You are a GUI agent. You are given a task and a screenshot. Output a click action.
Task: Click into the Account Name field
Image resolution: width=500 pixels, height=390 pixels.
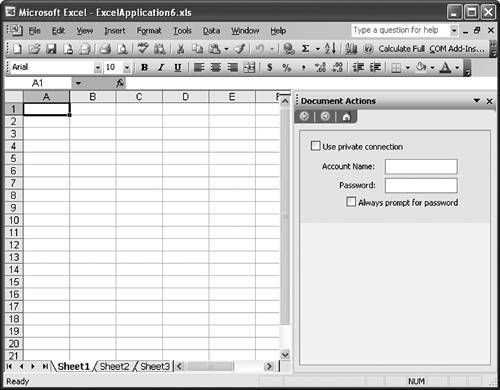[421, 166]
